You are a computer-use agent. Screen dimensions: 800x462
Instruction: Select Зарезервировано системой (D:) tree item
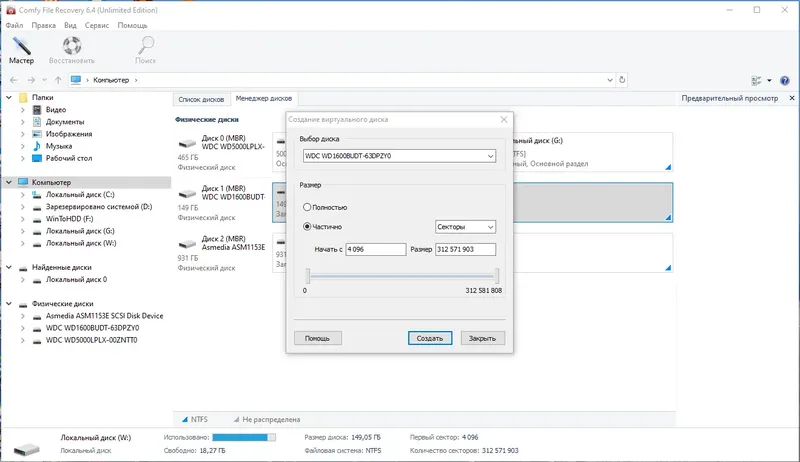(99, 207)
